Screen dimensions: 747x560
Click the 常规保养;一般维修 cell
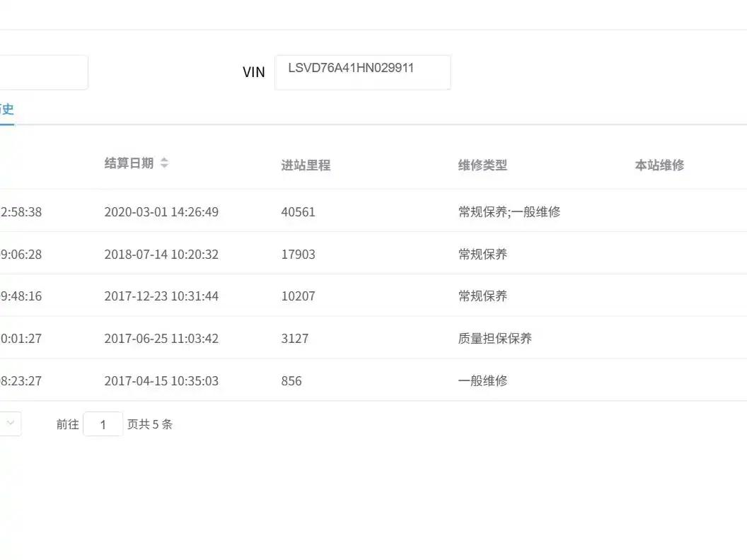coord(509,212)
